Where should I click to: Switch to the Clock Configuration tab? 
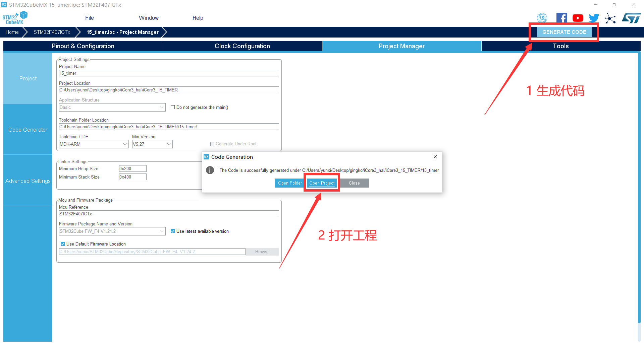coord(242,46)
